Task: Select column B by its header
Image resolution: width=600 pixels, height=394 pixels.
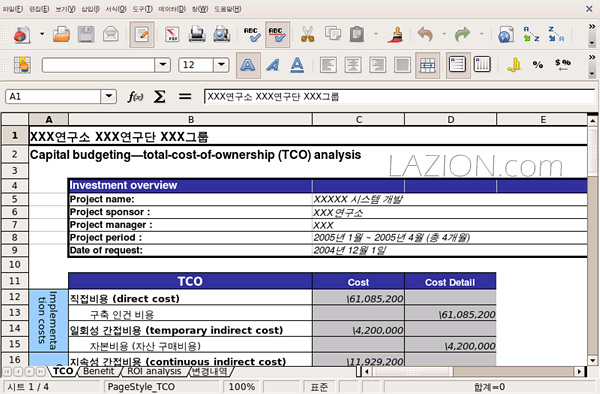Action: [x=191, y=120]
